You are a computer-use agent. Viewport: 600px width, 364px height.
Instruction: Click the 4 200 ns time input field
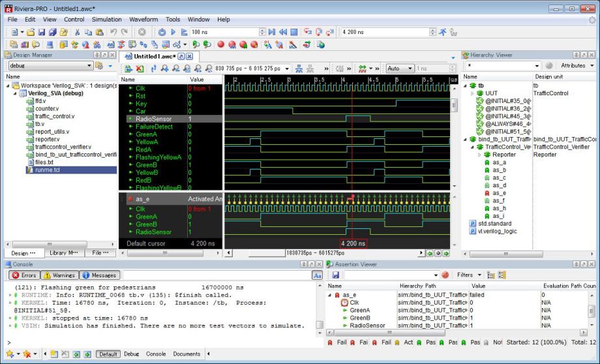pyautogui.click(x=385, y=32)
